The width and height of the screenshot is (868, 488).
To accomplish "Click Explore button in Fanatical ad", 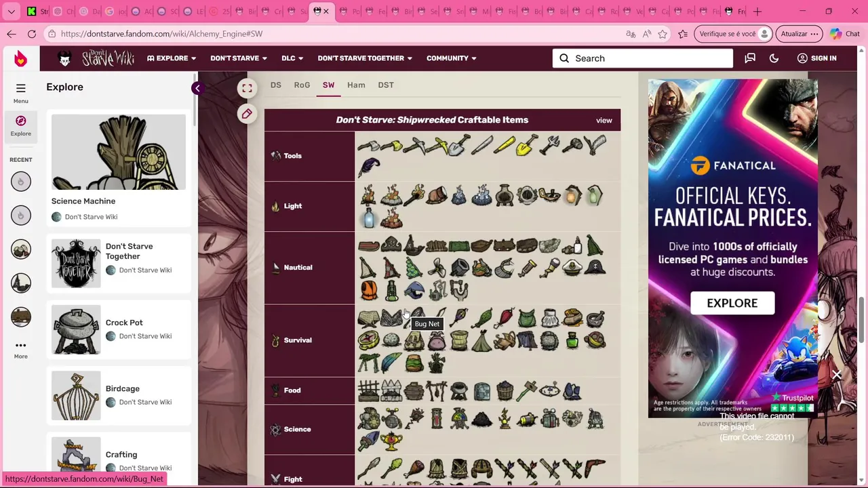I will (732, 303).
